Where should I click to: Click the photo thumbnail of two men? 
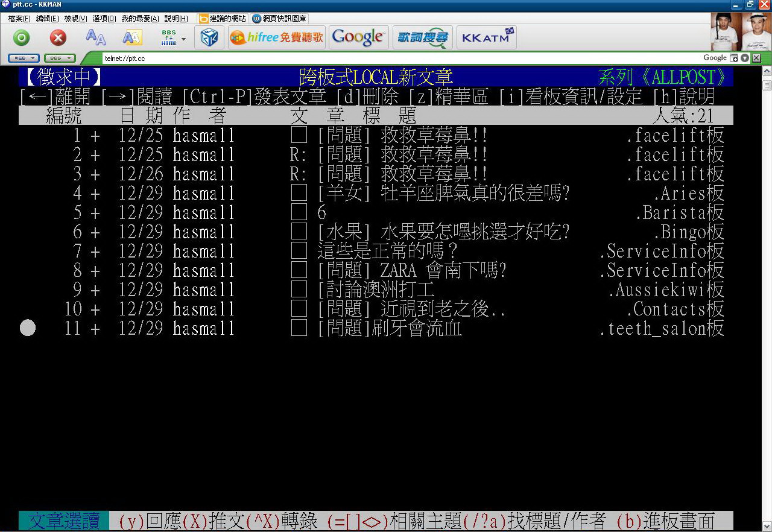(741, 32)
